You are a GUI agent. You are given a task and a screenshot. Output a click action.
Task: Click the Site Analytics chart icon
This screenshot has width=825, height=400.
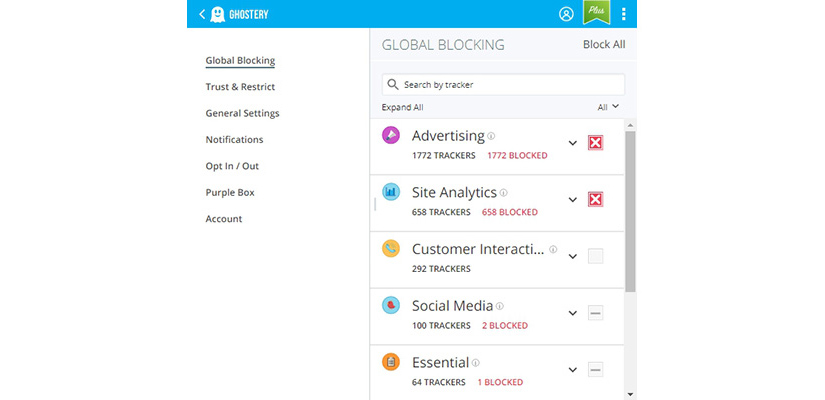coord(390,192)
